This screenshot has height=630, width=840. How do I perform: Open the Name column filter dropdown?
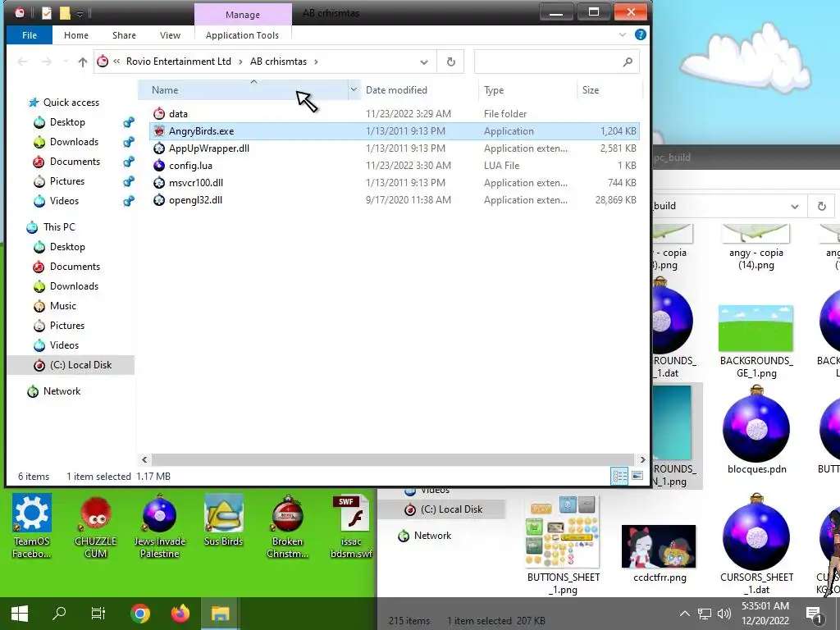pos(354,89)
